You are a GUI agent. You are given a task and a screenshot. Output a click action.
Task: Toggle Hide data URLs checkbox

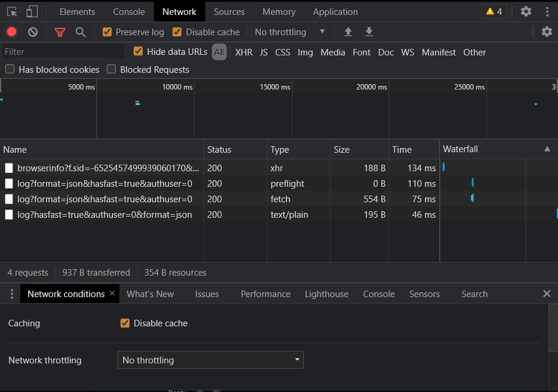tap(138, 51)
